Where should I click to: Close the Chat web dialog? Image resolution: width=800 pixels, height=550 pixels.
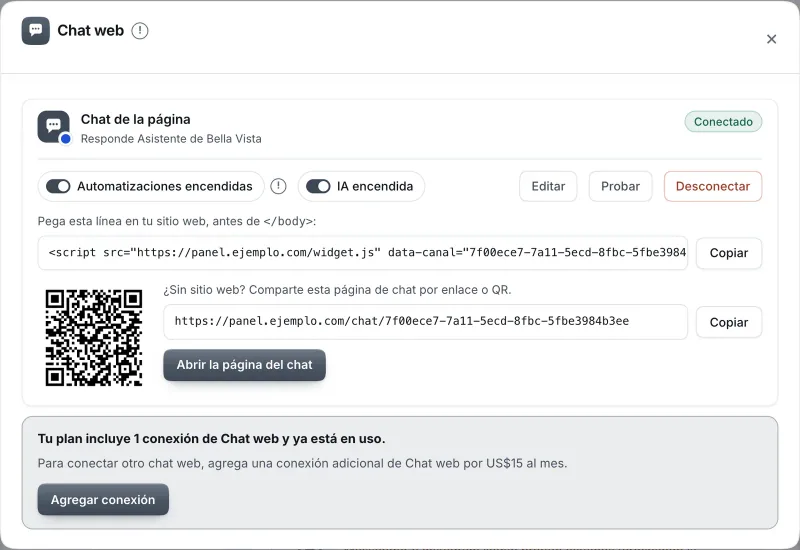click(x=771, y=39)
